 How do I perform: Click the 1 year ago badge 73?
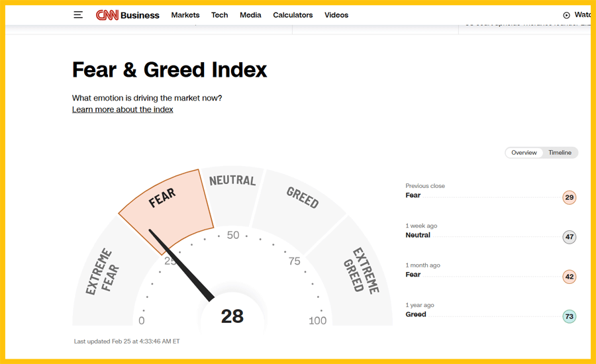(569, 316)
